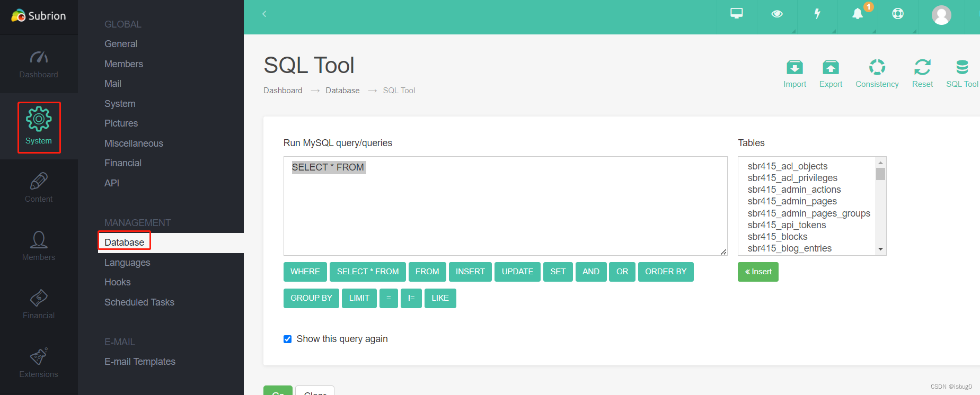Click the Clear button

coord(315,391)
